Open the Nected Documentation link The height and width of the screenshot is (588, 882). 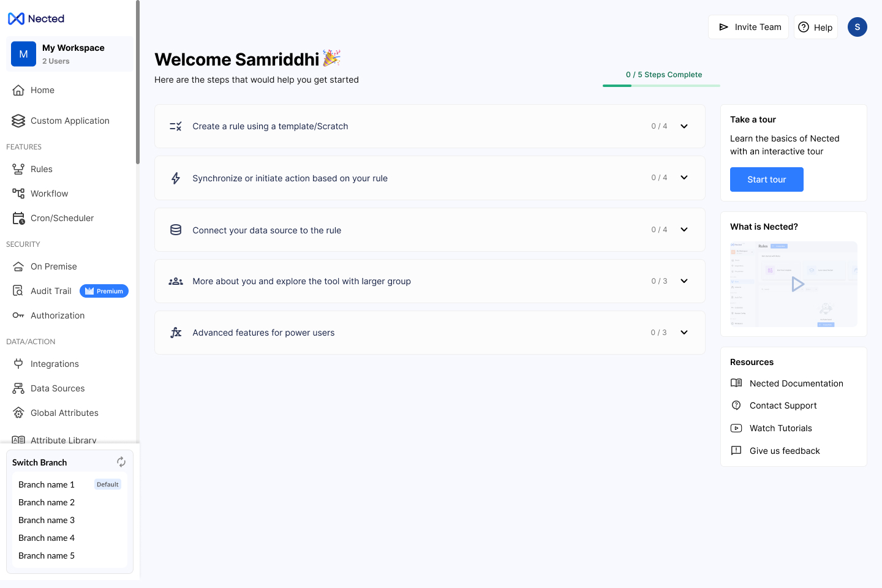796,383
